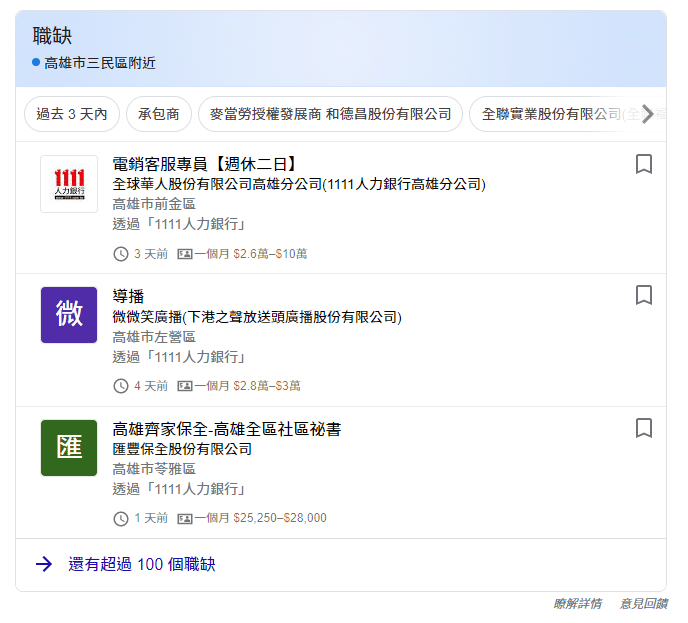The height and width of the screenshot is (623, 688).
Task: Apply the 承包商 filter chip
Action: coord(159,114)
